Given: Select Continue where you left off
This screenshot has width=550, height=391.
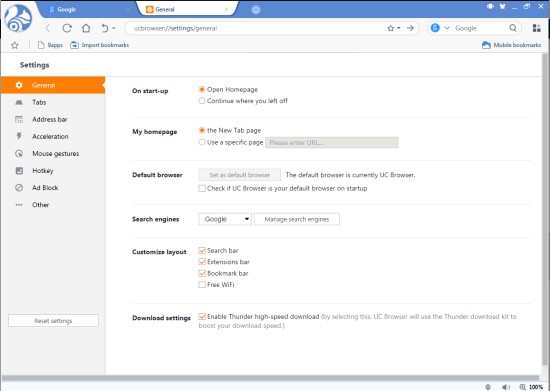Looking at the screenshot, I should click(202, 101).
